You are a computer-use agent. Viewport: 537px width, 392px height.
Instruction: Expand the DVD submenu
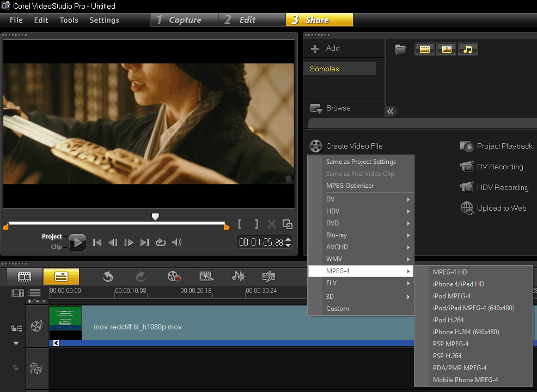point(361,223)
